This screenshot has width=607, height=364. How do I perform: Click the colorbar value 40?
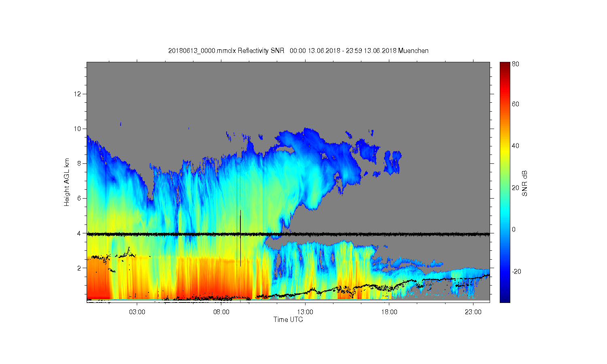(516, 146)
